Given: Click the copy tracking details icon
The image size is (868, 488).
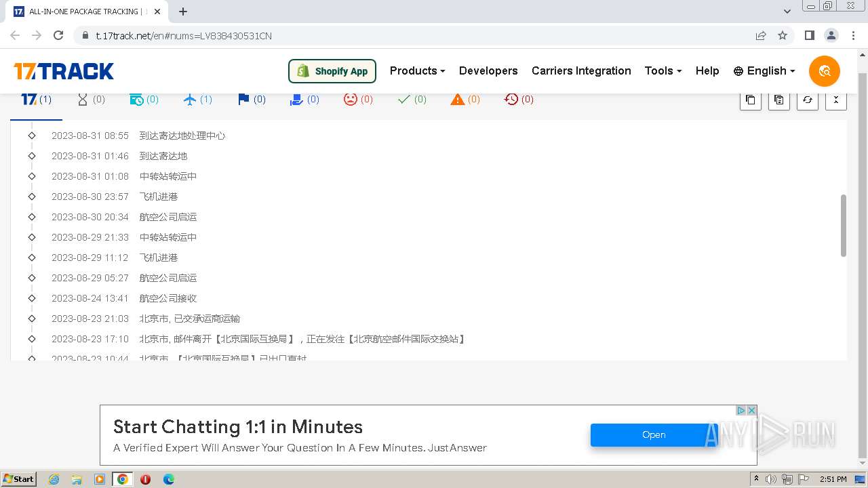Looking at the screenshot, I should click(x=778, y=100).
